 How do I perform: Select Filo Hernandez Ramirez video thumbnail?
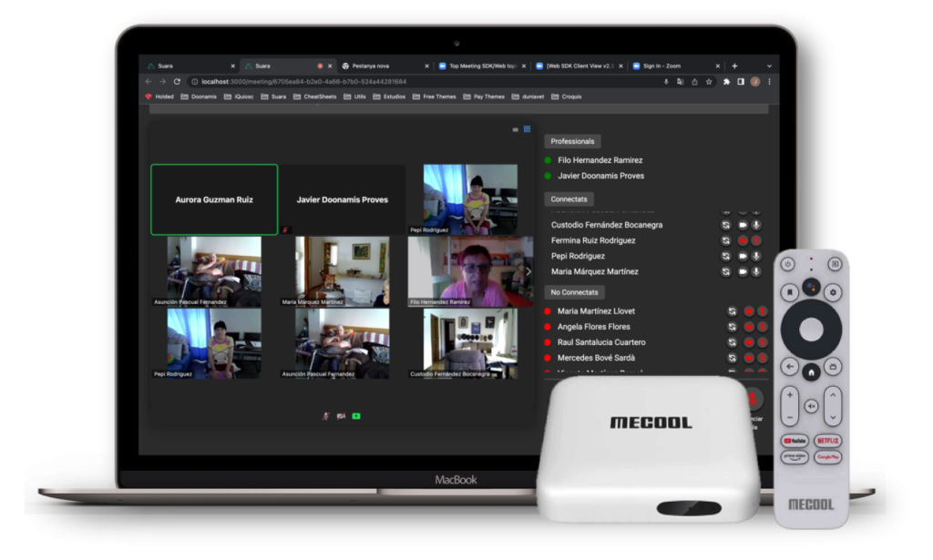[x=470, y=271]
